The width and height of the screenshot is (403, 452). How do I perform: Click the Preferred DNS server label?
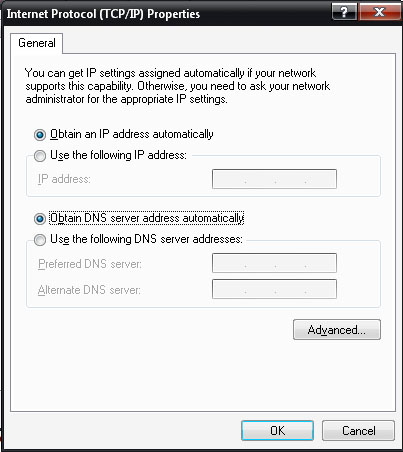[x=90, y=264]
